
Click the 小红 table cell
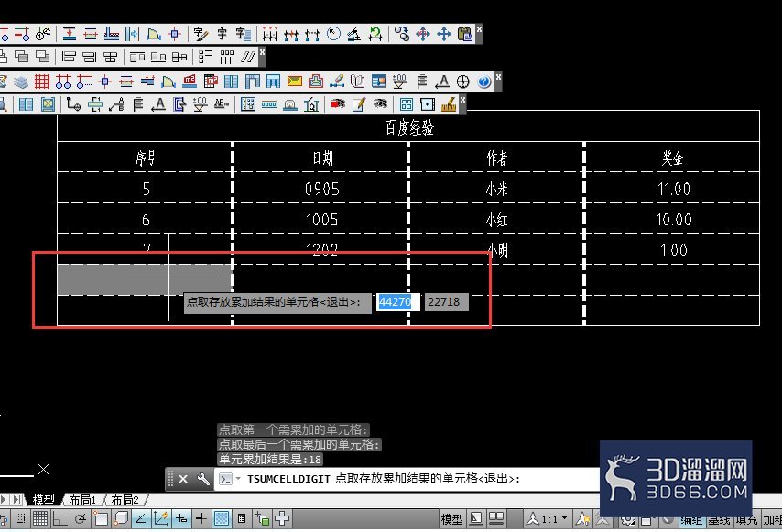point(496,218)
